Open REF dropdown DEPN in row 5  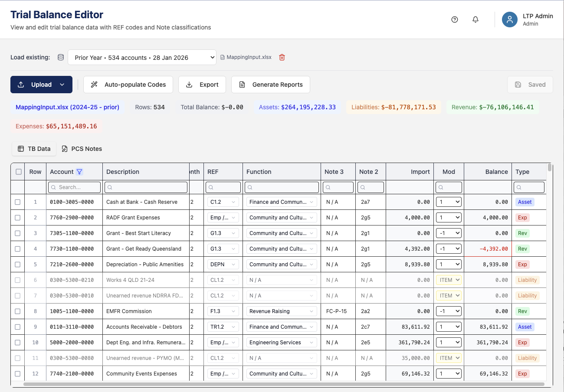pyautogui.click(x=223, y=265)
